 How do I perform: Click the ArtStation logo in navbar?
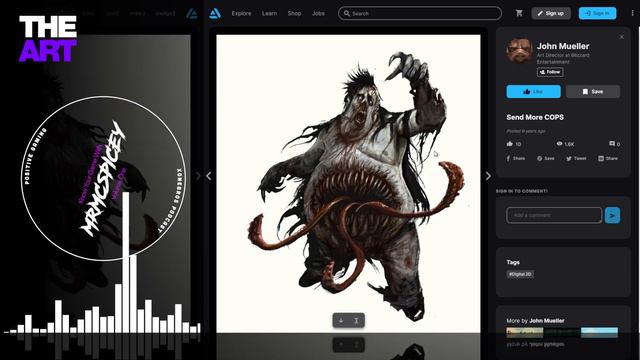[215, 13]
